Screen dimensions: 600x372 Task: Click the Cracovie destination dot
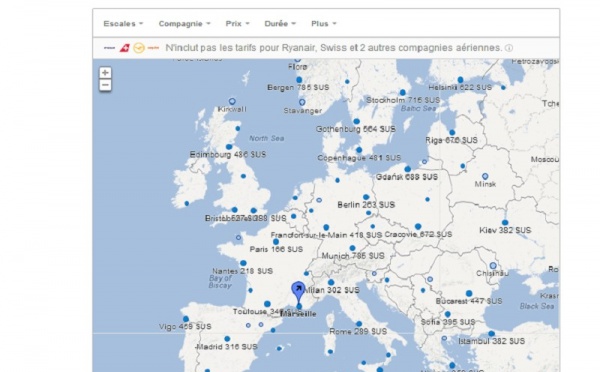[x=418, y=227]
